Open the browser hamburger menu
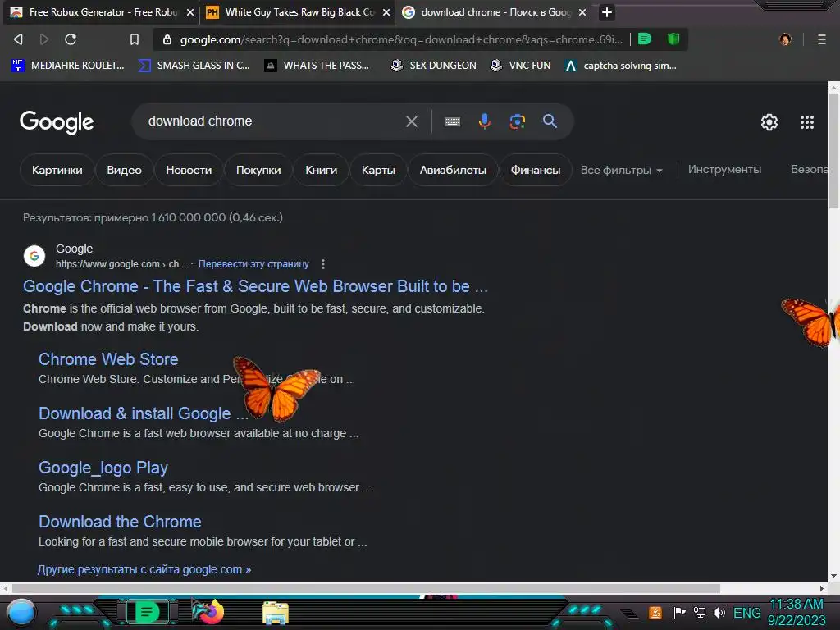Viewport: 840px width, 630px height. [x=822, y=39]
